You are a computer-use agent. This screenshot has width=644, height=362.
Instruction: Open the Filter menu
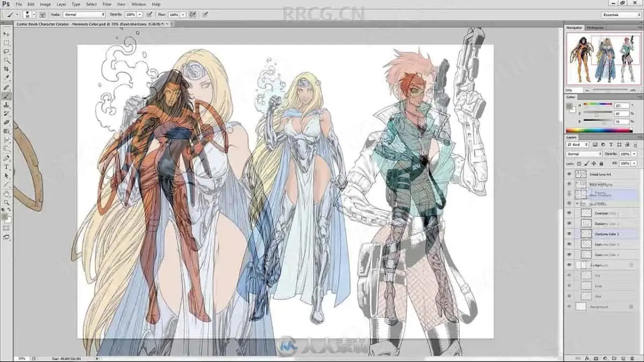coord(107,4)
